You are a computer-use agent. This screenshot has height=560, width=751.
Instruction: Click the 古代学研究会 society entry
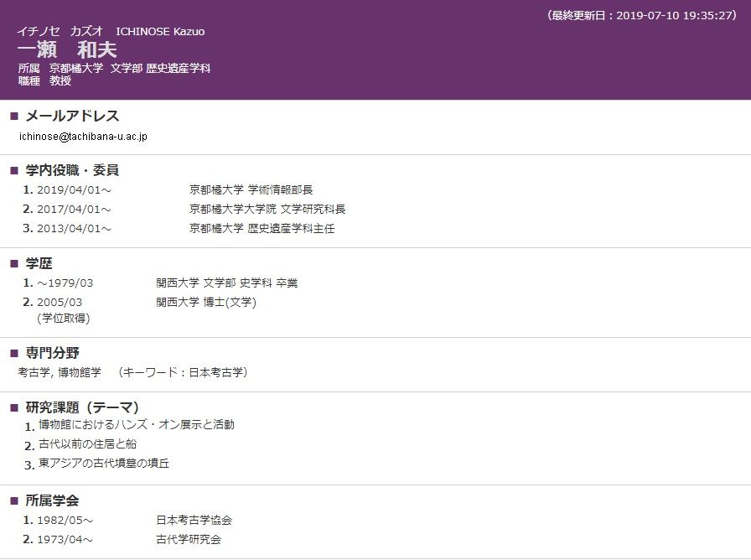click(189, 540)
